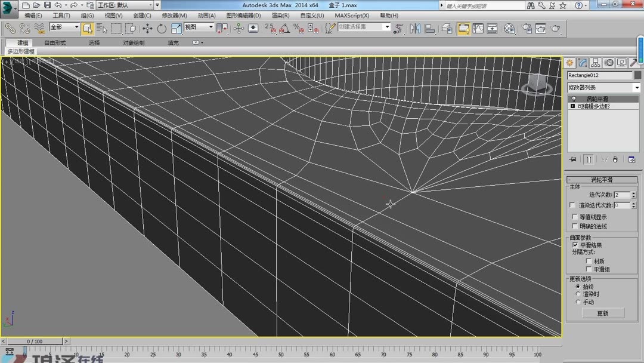Check the 材质 separation checkbox
This screenshot has width=644, height=363.
589,262
